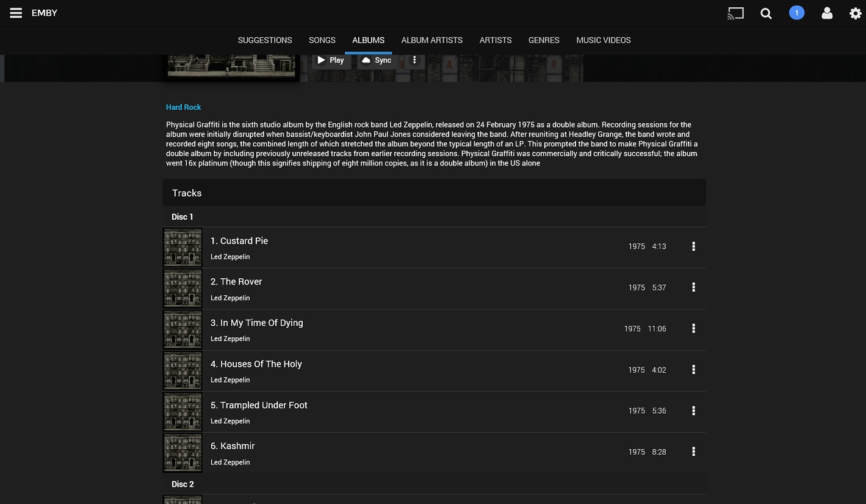Switch to the Suggestions tab
Viewport: 866px width, 504px height.
click(265, 40)
